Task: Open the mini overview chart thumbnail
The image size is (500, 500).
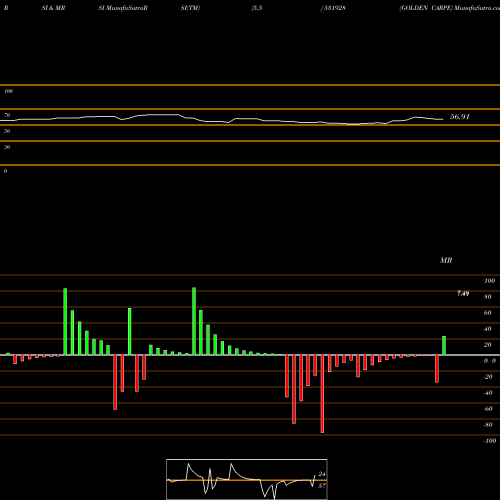Action: 247,479
